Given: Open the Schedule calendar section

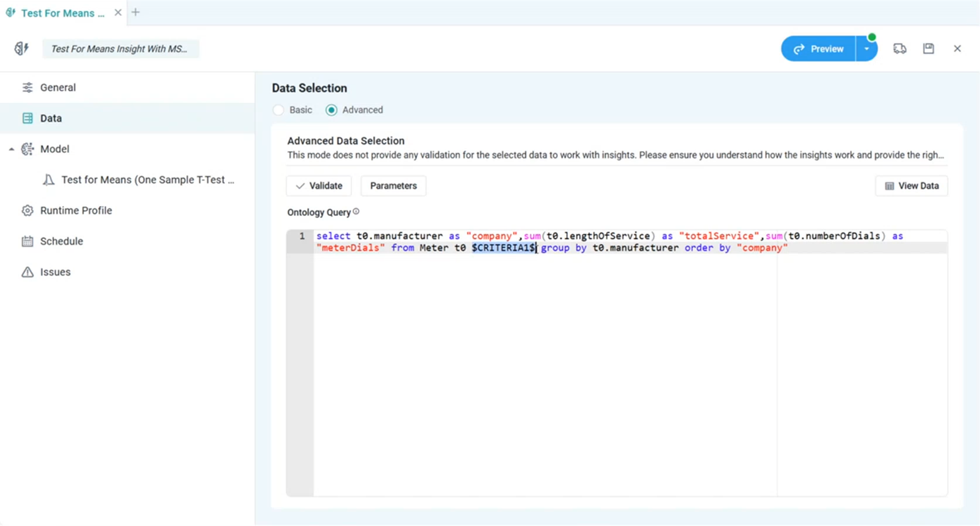Looking at the screenshot, I should coord(61,241).
